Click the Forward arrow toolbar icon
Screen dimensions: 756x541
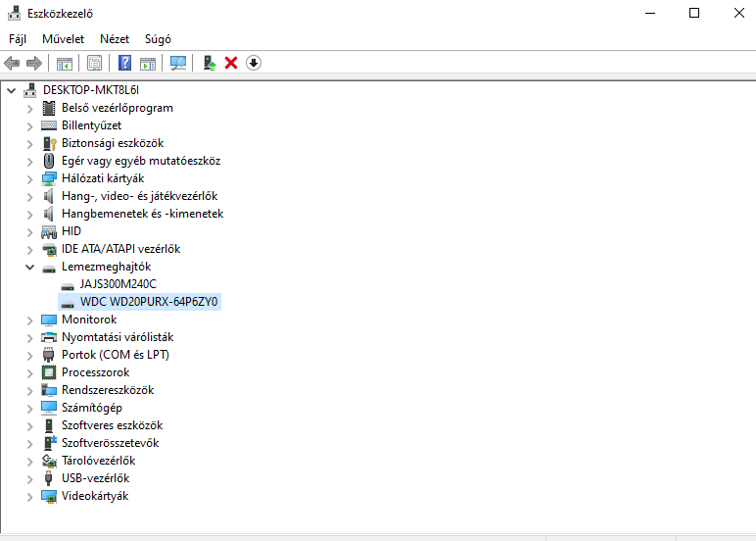(x=33, y=64)
